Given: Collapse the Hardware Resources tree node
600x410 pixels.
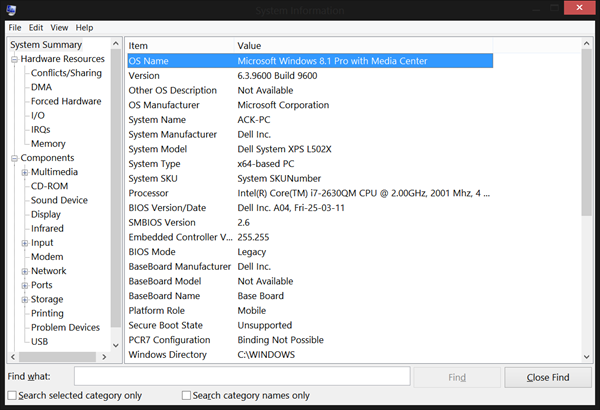Looking at the screenshot, I should pyautogui.click(x=13, y=59).
